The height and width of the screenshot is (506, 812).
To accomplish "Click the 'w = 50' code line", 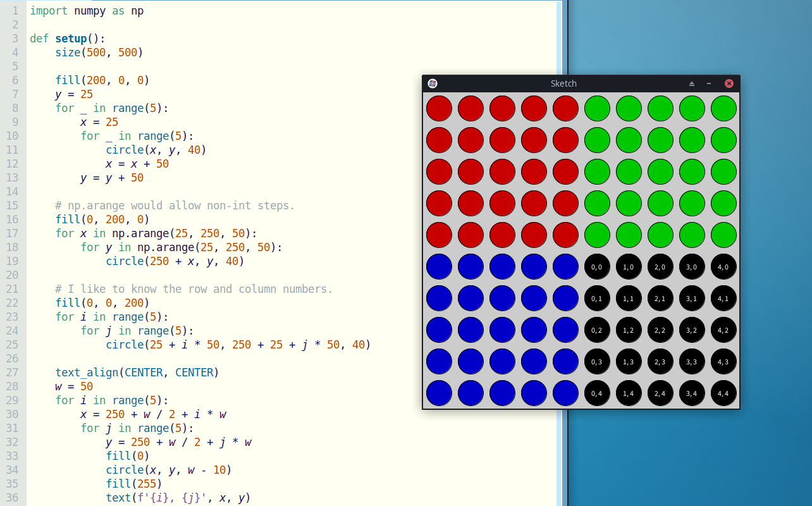I will tap(74, 386).
